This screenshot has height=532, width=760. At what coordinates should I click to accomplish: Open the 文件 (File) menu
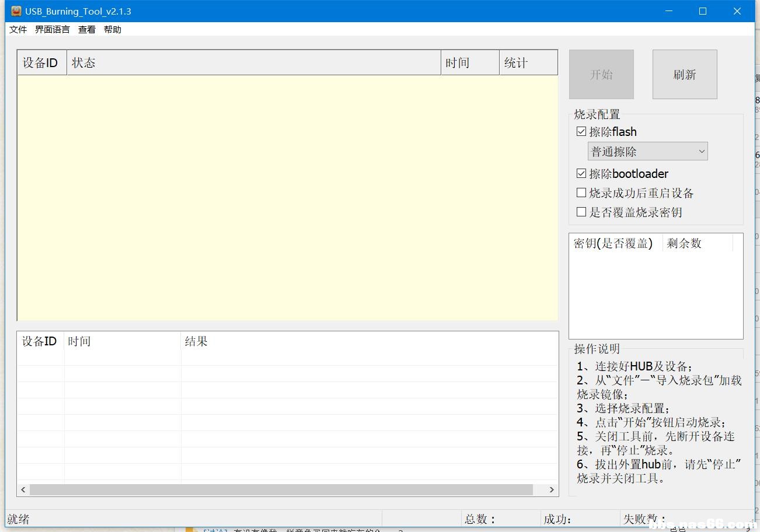click(18, 29)
